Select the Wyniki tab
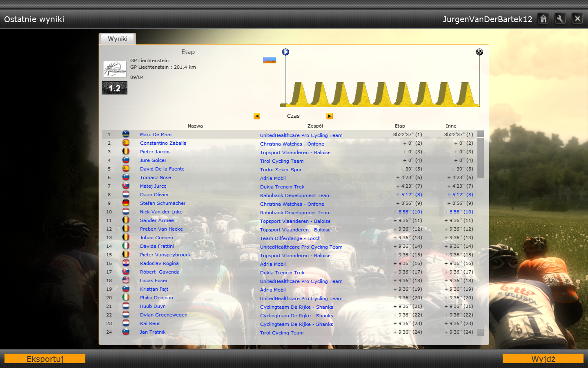Viewport: 588px width, 368px height. [x=118, y=39]
